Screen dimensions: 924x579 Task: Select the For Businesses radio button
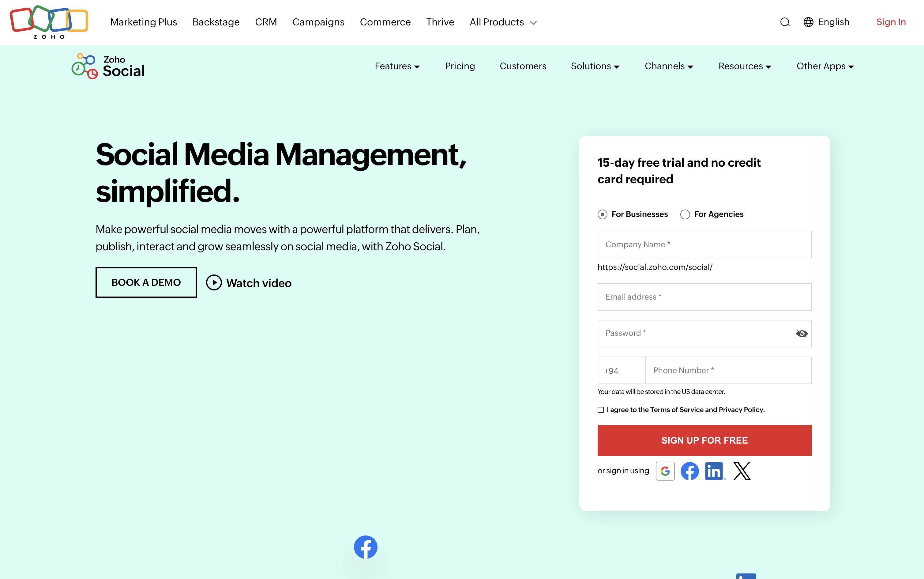click(602, 214)
